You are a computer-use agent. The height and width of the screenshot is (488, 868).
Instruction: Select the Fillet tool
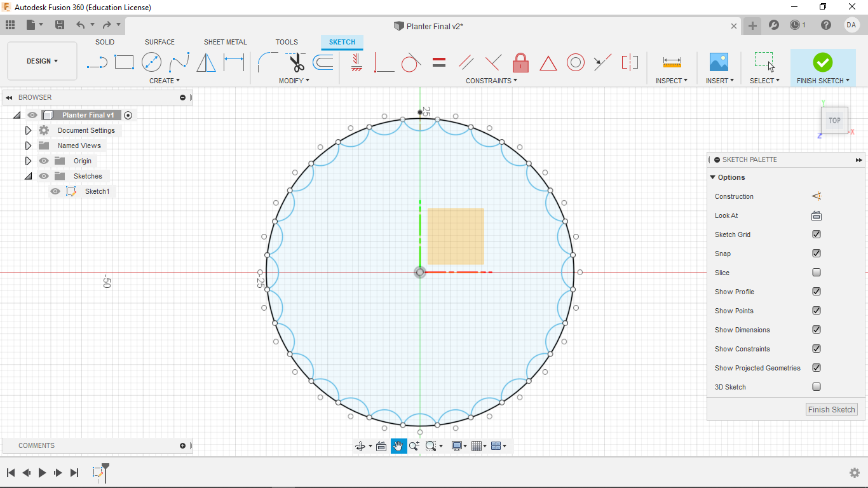(x=268, y=62)
